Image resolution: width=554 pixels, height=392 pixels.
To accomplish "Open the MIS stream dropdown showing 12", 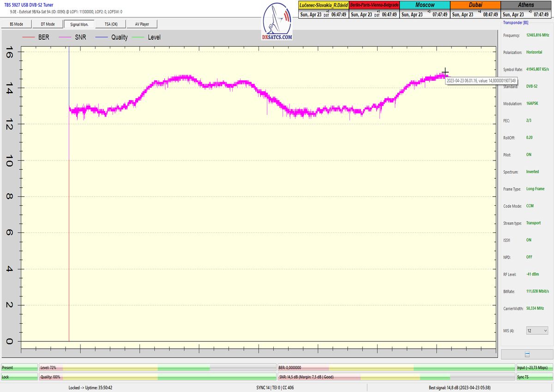I will pos(537,331).
